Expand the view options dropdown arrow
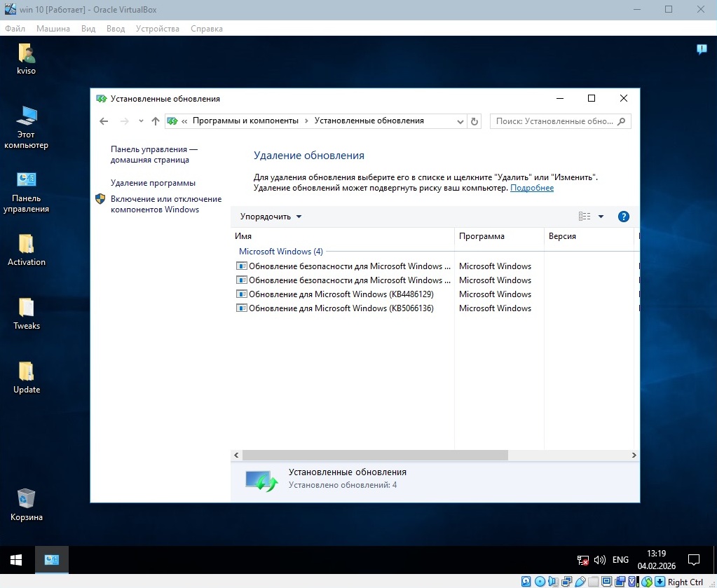The image size is (717, 588). (601, 217)
